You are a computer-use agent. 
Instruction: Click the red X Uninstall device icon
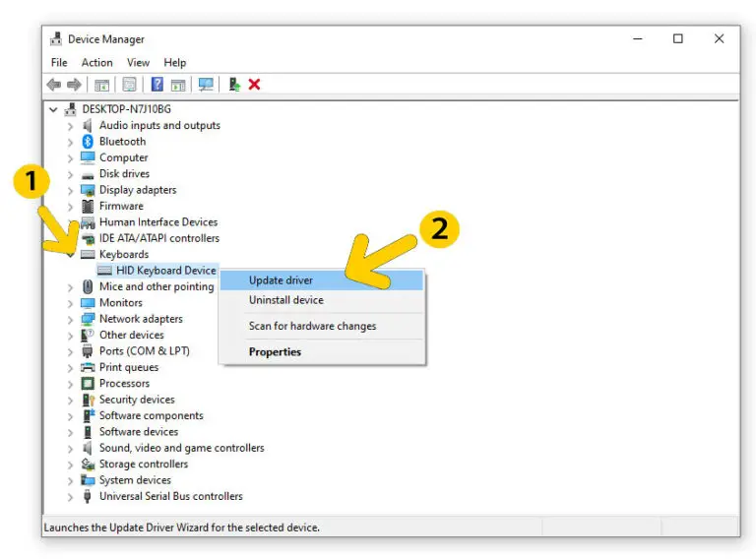(x=255, y=85)
